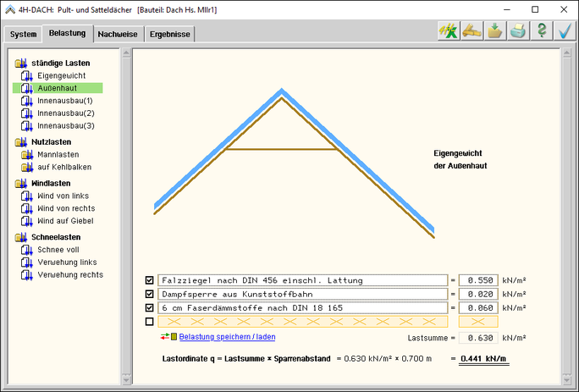Open the Schneelasten folder group
Image resolution: width=579 pixels, height=392 pixels.
pos(20,237)
